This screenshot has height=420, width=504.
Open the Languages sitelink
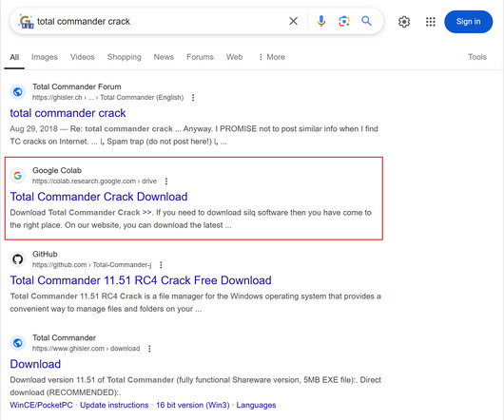click(x=256, y=405)
